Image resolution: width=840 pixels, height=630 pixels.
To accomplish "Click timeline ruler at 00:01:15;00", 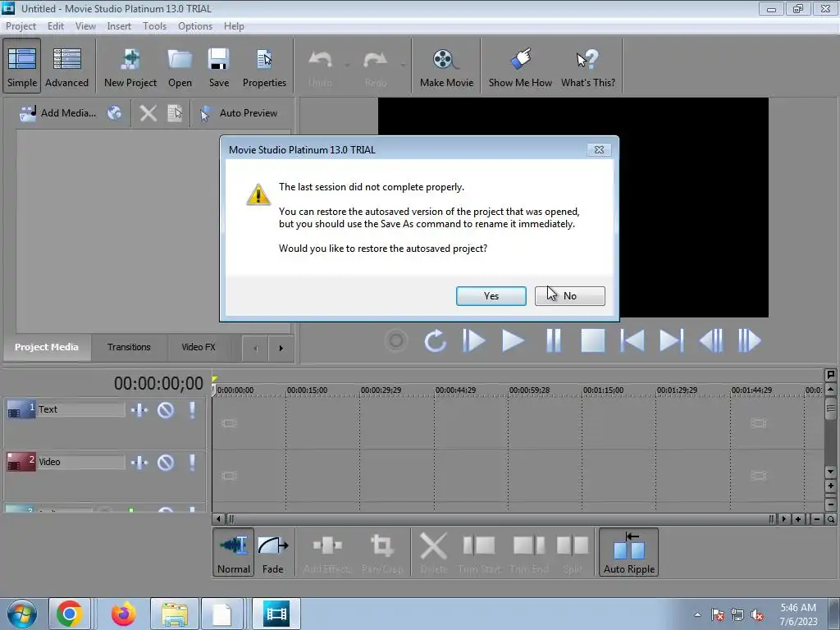I will (x=603, y=390).
